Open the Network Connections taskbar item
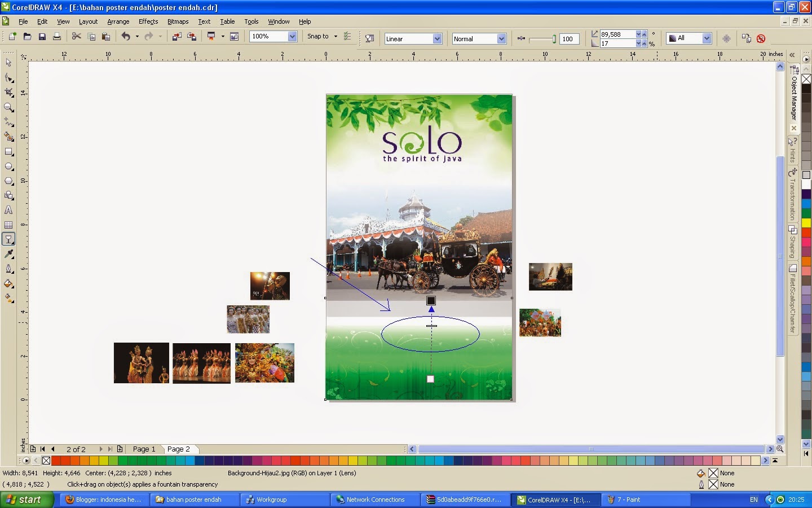 376,500
